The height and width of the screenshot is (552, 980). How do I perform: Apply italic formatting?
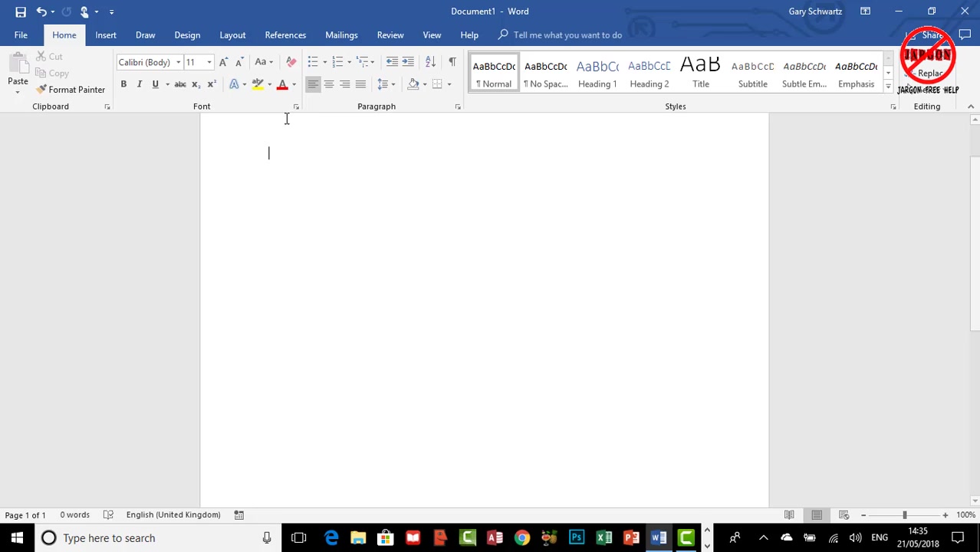tap(139, 84)
